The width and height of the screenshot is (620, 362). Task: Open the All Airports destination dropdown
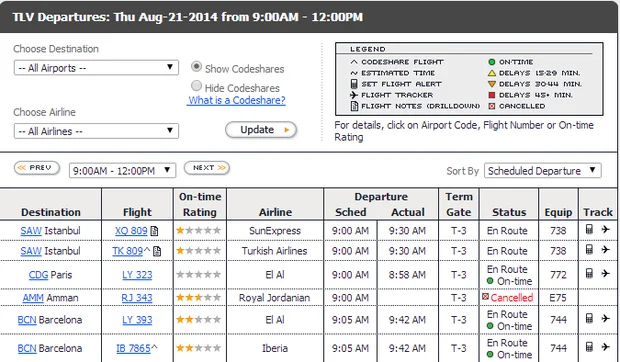(96, 68)
